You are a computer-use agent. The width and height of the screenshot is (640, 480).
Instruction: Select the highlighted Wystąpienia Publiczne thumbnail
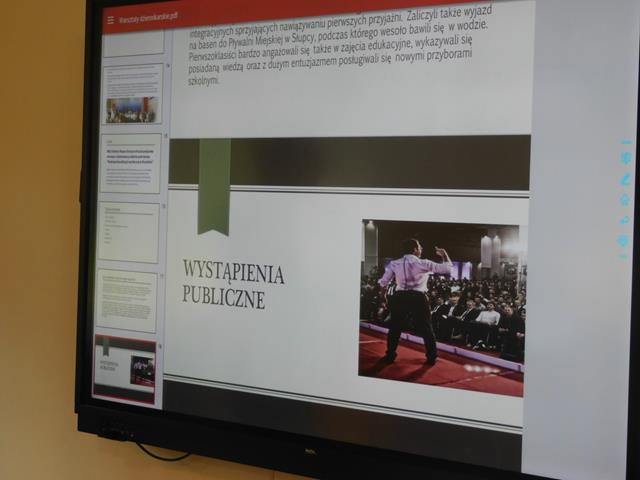[125, 370]
